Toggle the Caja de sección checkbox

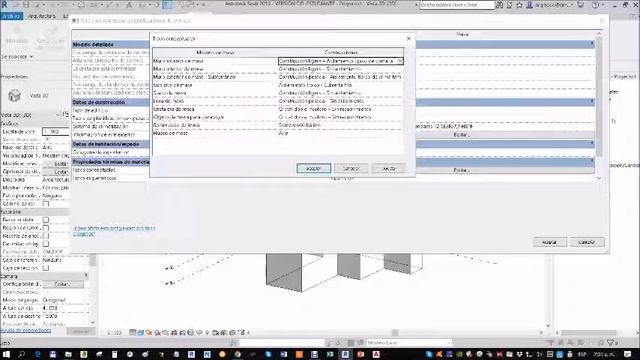coord(46,268)
